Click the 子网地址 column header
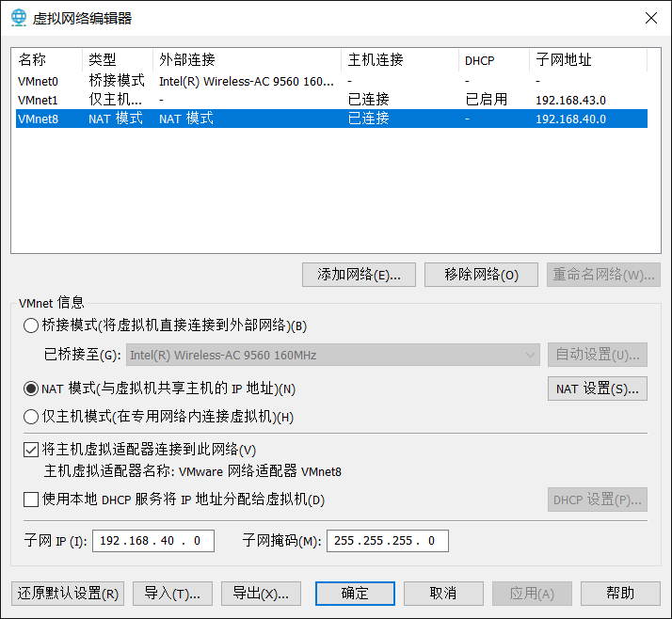Screen dimensions: 672x619 coord(588,60)
